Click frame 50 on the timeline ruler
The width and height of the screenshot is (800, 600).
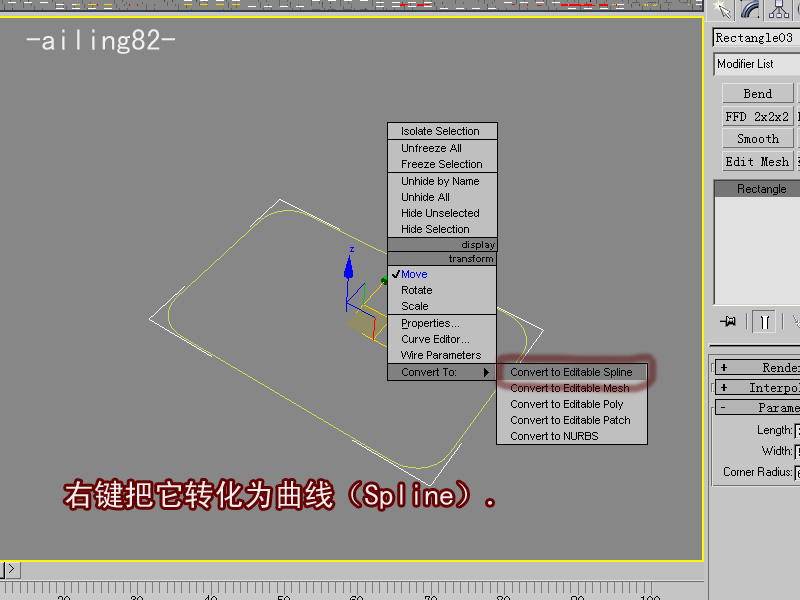(284, 595)
